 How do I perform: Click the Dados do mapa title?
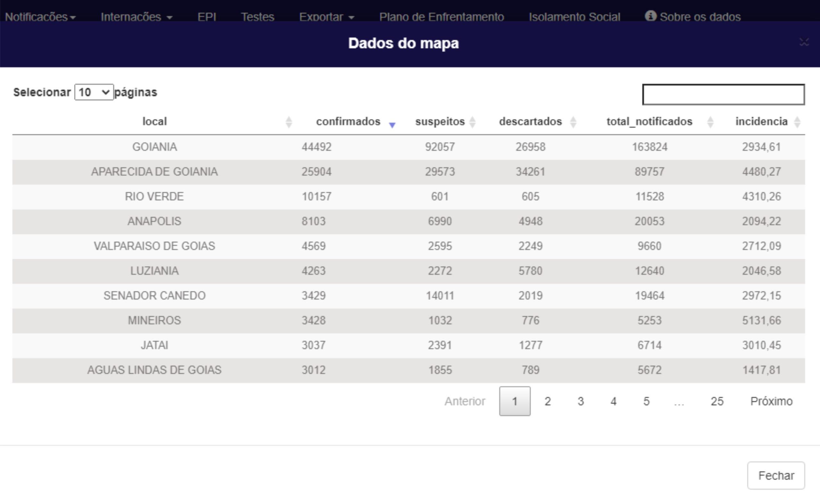pyautogui.click(x=403, y=43)
